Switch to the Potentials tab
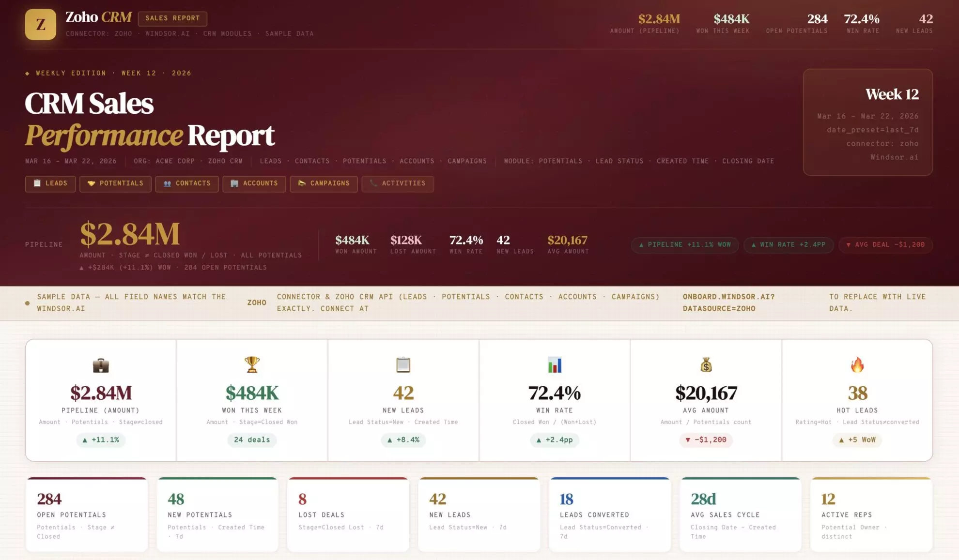The height and width of the screenshot is (560, 959). (x=115, y=183)
